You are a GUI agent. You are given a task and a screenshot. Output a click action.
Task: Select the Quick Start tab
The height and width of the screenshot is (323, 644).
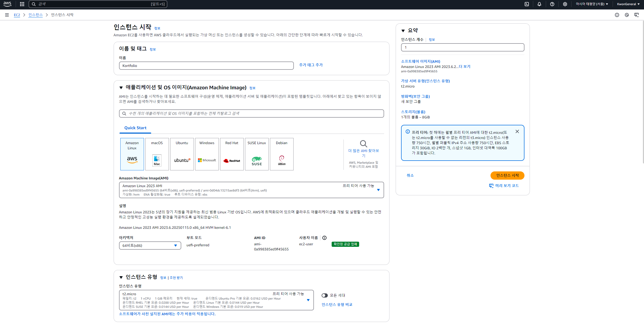click(135, 128)
